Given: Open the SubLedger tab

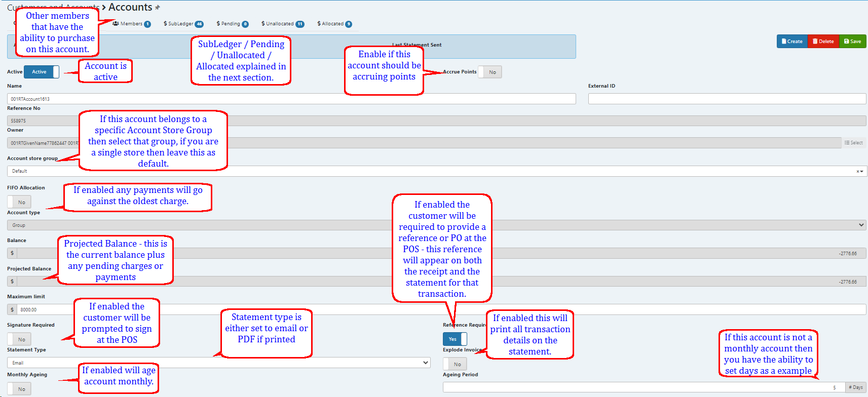Looking at the screenshot, I should pos(183,24).
